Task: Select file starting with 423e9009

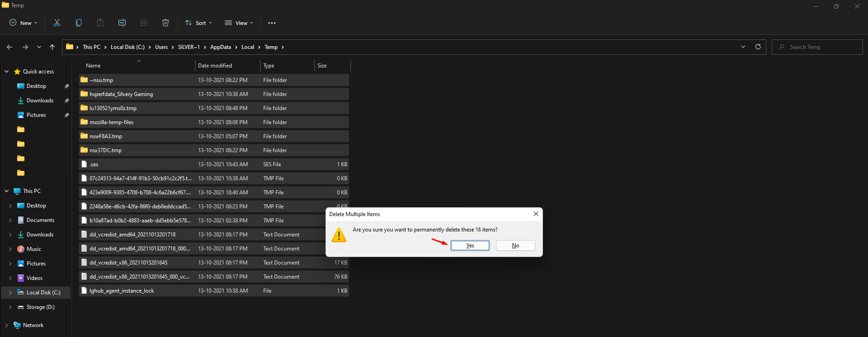Action: tap(214, 193)
